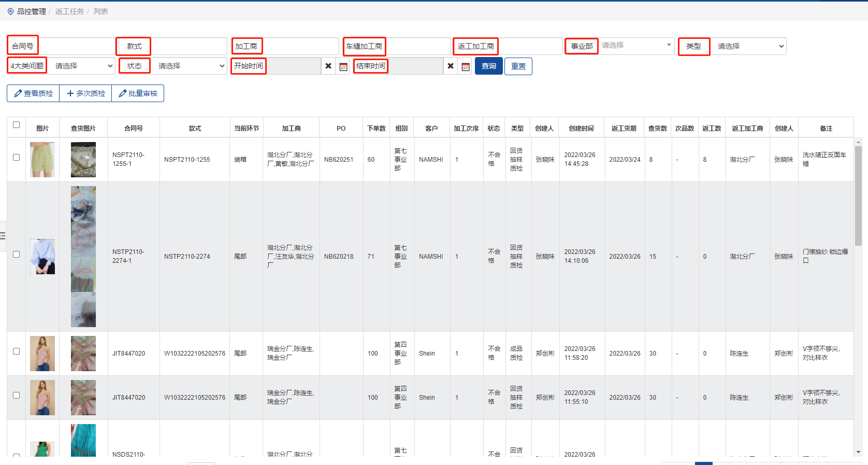Clear the 结束时间 field with X icon
This screenshot has height=465, width=868.
(451, 66)
